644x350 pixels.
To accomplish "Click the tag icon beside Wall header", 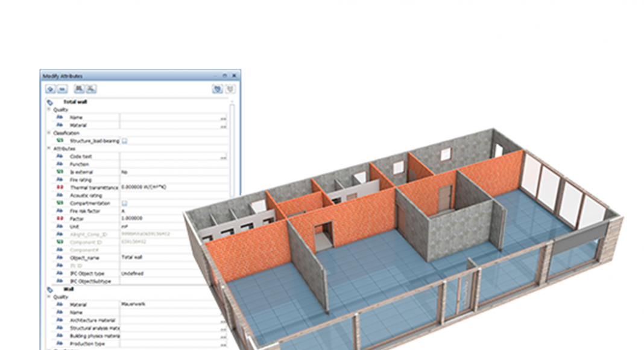I will [50, 290].
